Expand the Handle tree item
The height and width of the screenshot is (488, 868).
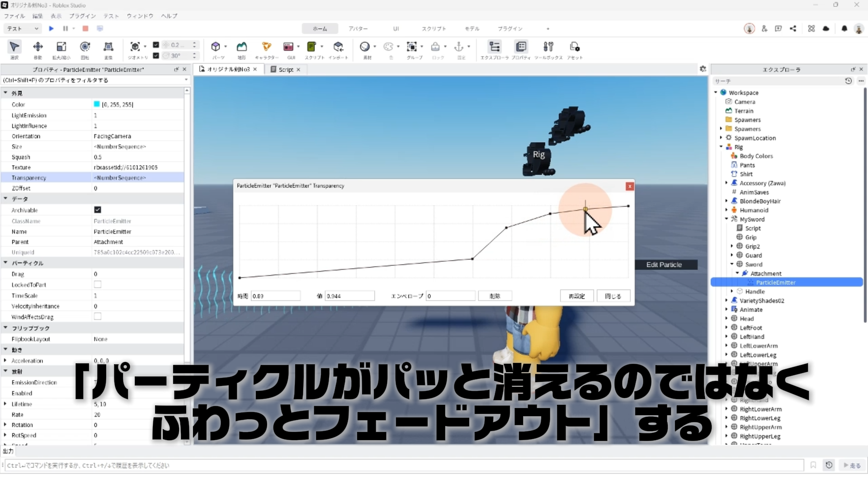[732, 291]
